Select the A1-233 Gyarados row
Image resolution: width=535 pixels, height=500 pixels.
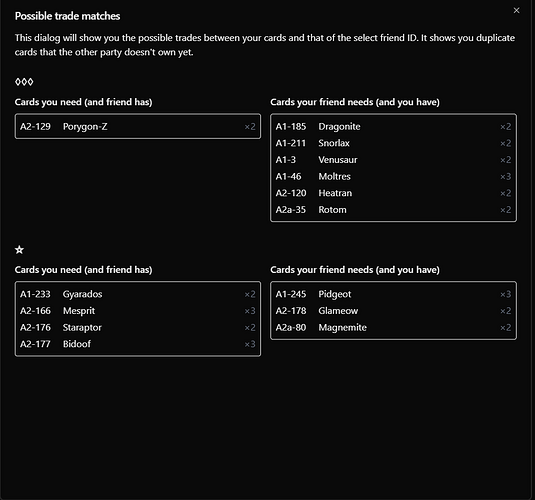(138, 294)
